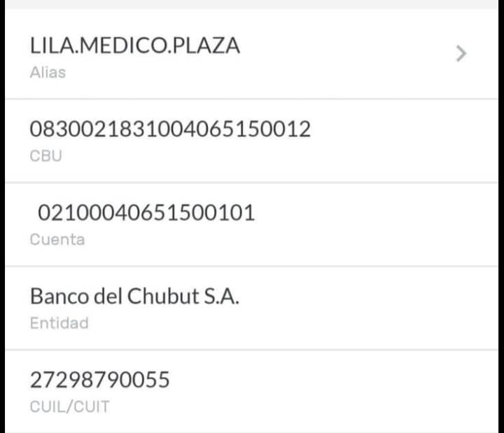This screenshot has height=433, width=504.
Task: Click 'S.A.' at the end of the entity name
Action: (x=221, y=296)
